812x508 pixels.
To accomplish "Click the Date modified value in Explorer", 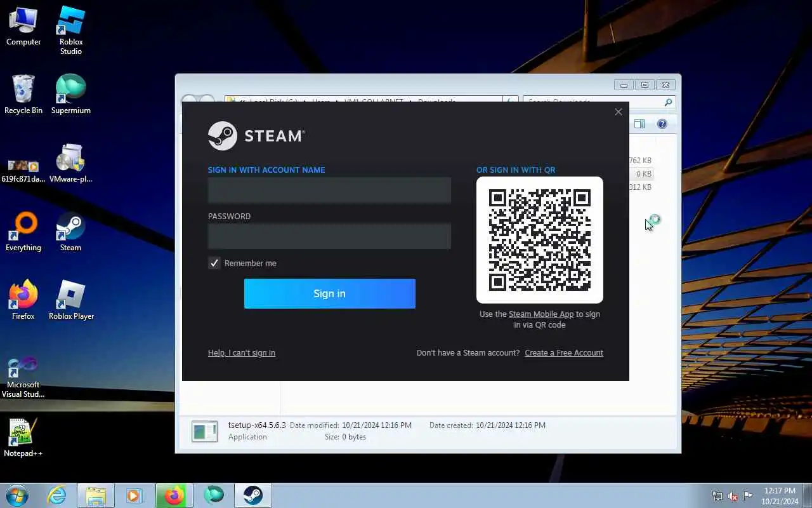I will click(377, 425).
